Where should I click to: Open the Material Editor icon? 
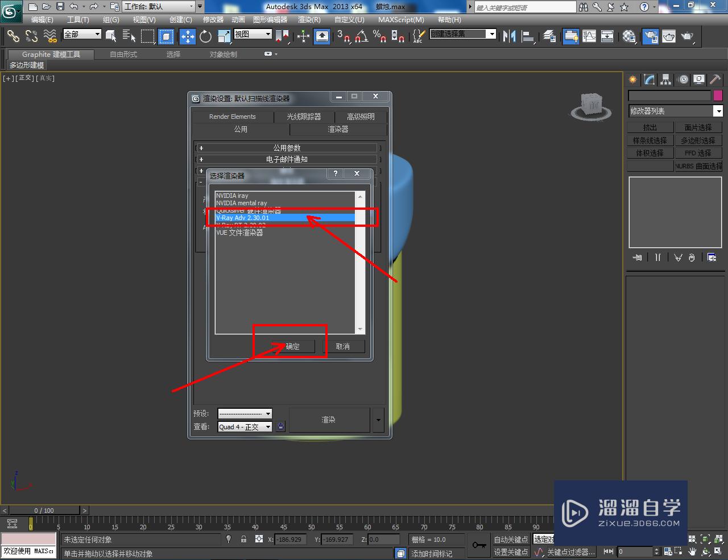tap(629, 36)
